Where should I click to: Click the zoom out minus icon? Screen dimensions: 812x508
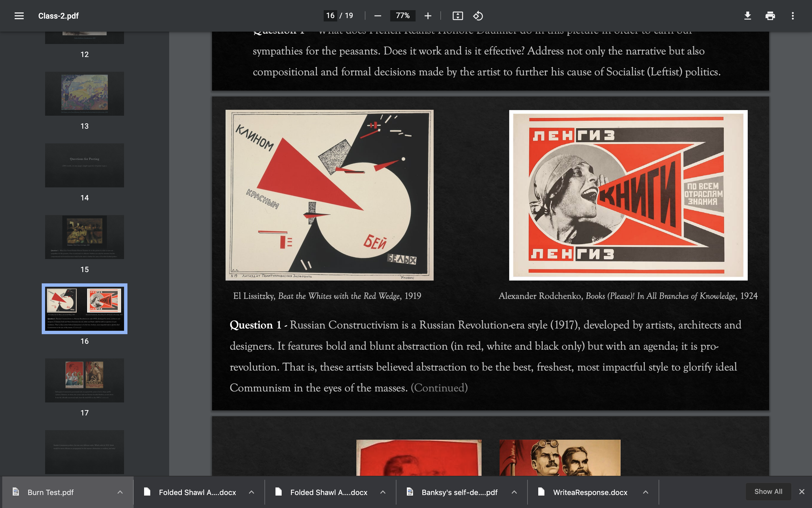(x=378, y=16)
